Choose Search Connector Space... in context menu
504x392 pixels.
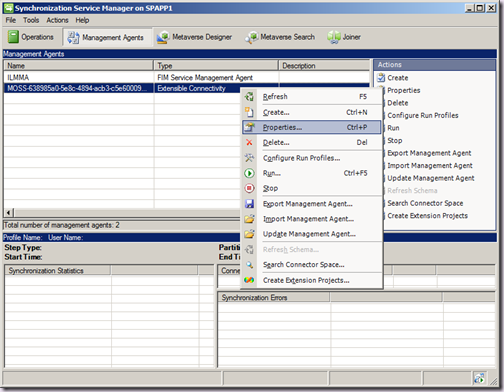pyautogui.click(x=312, y=265)
